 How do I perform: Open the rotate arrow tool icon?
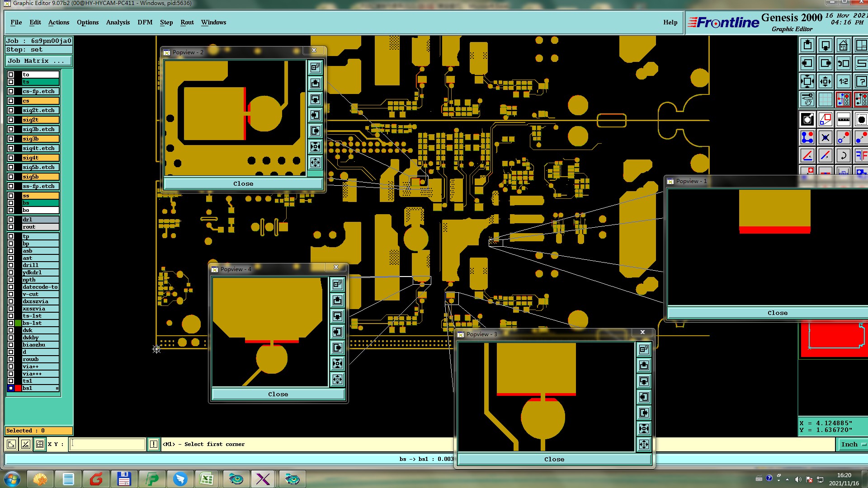click(843, 156)
